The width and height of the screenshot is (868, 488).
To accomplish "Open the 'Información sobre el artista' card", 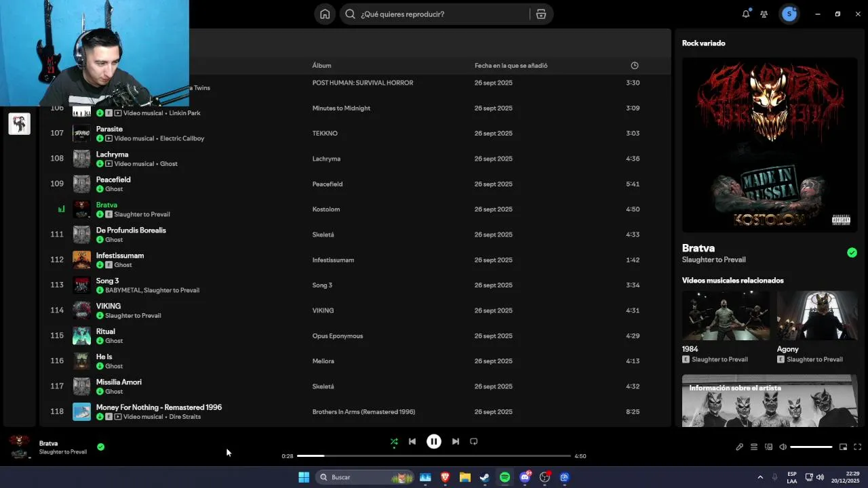I will coord(770,401).
